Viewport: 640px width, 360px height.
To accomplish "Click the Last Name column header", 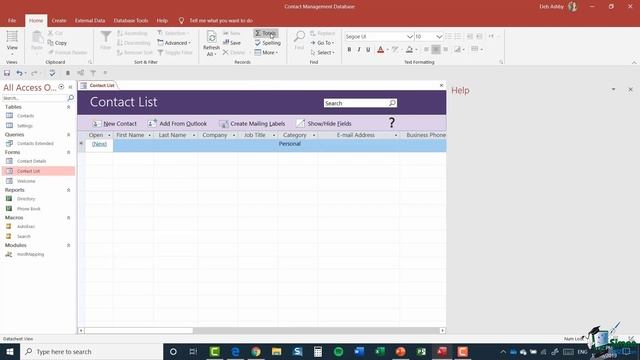I will 172,135.
